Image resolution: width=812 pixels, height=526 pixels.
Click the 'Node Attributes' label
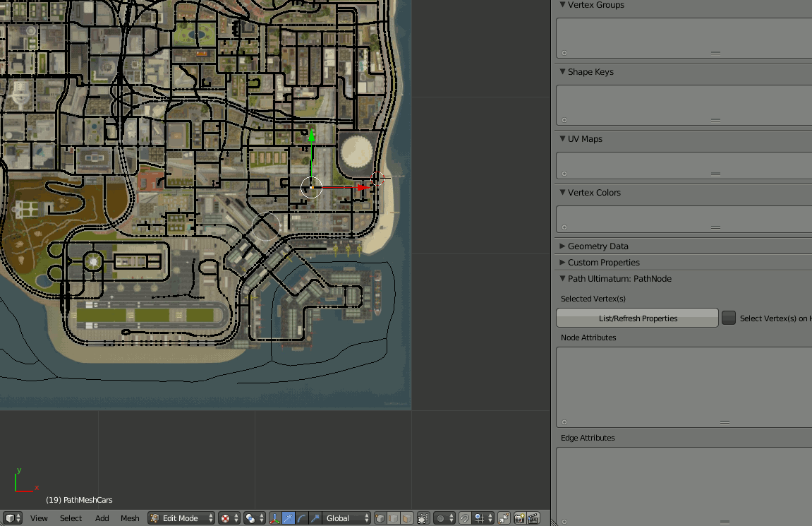588,337
